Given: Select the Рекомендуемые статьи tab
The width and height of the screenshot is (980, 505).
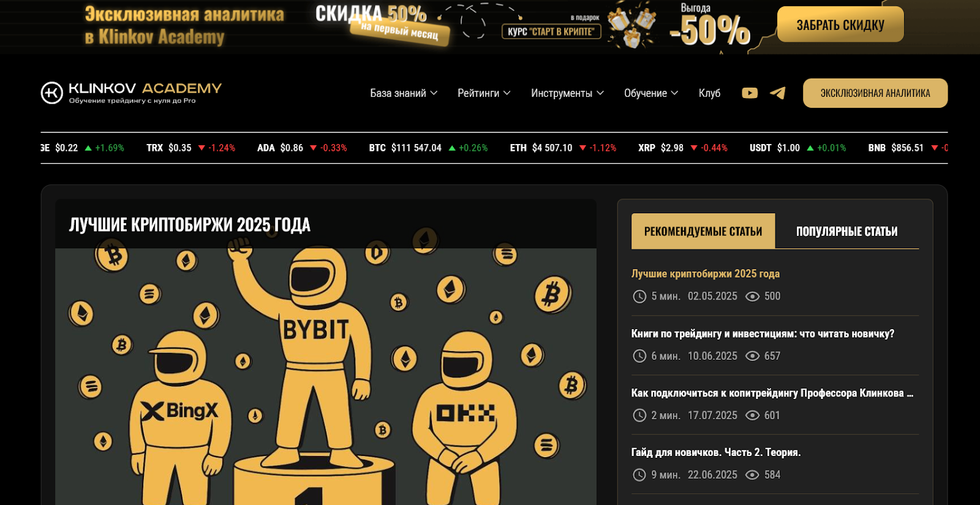Looking at the screenshot, I should coord(703,231).
